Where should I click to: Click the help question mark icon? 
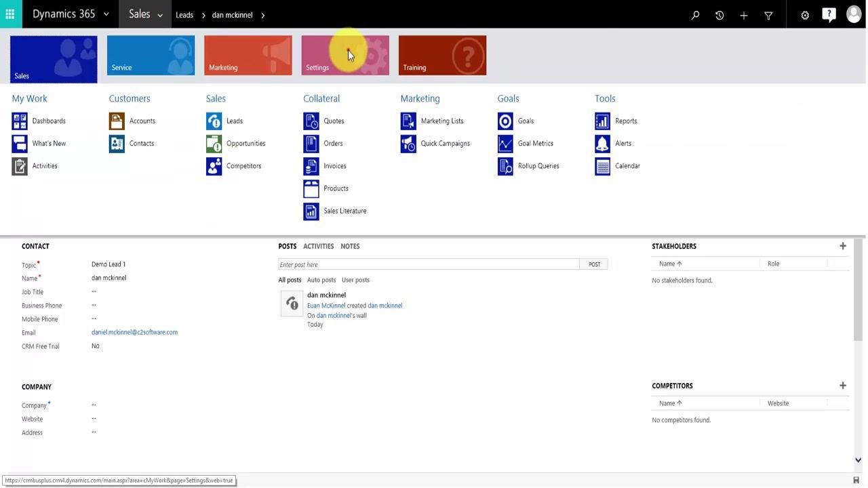point(829,15)
